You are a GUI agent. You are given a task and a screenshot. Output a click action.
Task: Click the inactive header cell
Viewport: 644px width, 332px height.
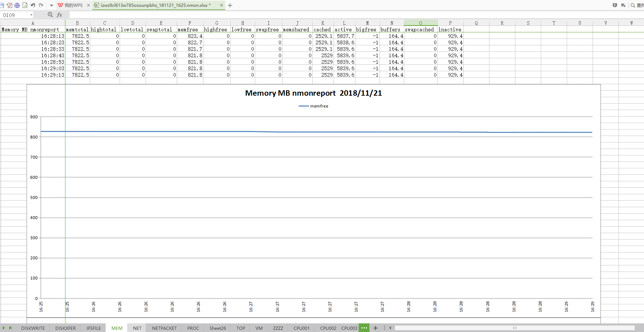click(450, 29)
